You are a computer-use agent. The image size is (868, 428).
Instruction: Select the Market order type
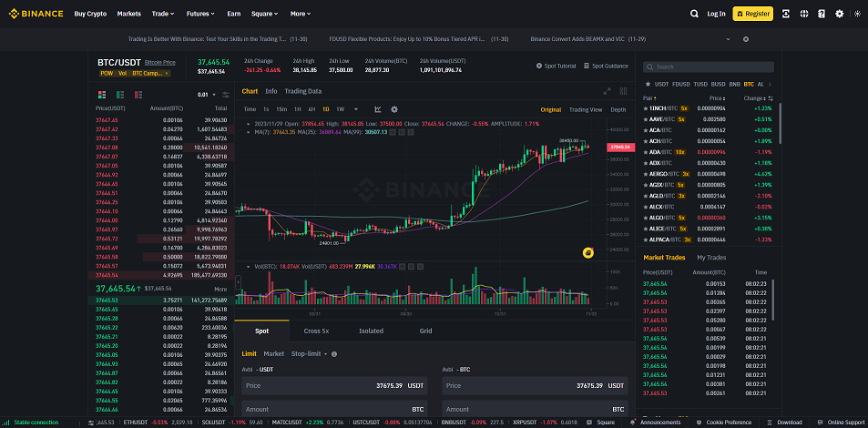[273, 354]
